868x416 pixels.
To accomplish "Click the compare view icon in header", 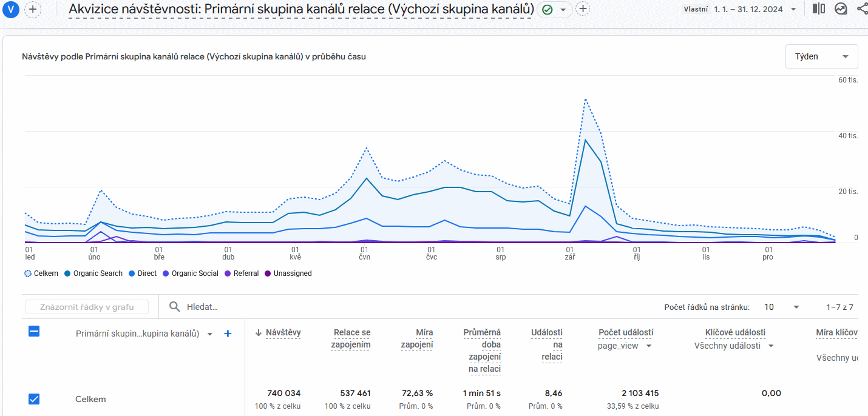I will click(x=819, y=9).
